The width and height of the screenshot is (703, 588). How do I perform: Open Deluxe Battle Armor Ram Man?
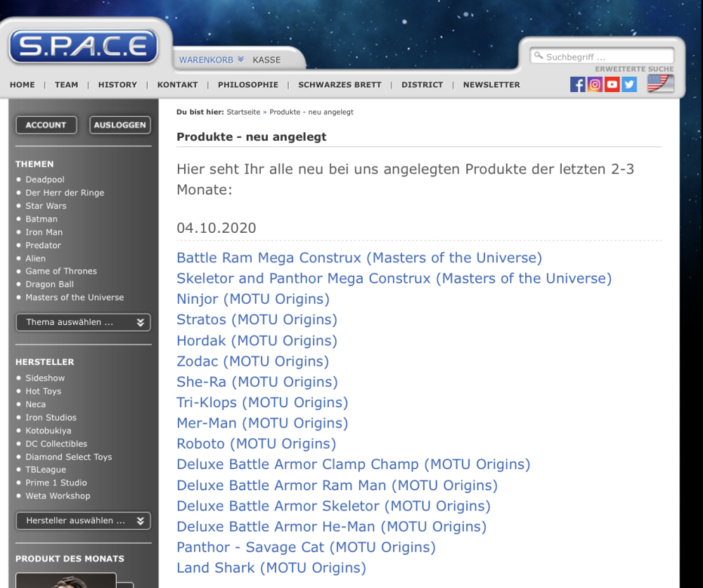tap(337, 486)
